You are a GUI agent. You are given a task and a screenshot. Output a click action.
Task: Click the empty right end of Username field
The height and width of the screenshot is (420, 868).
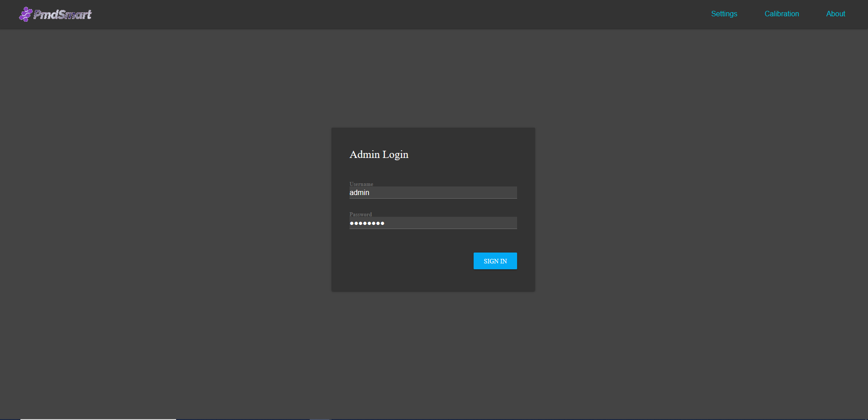tap(498, 193)
